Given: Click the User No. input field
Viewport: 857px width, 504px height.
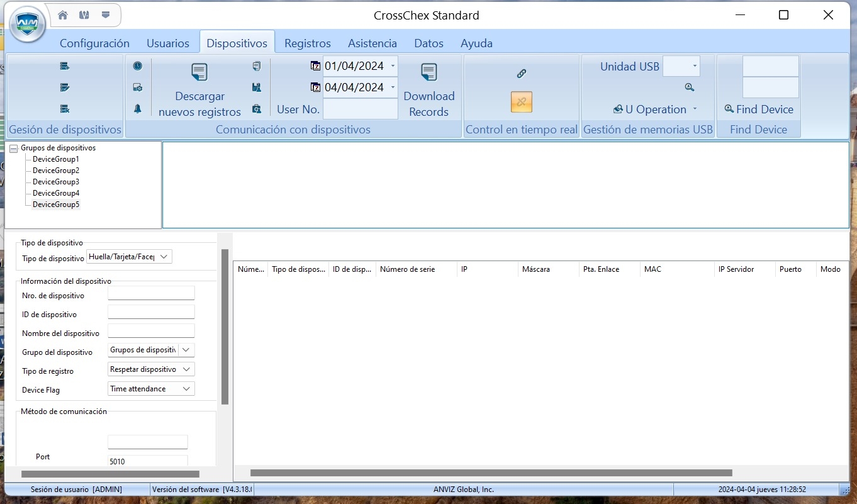Looking at the screenshot, I should point(361,109).
